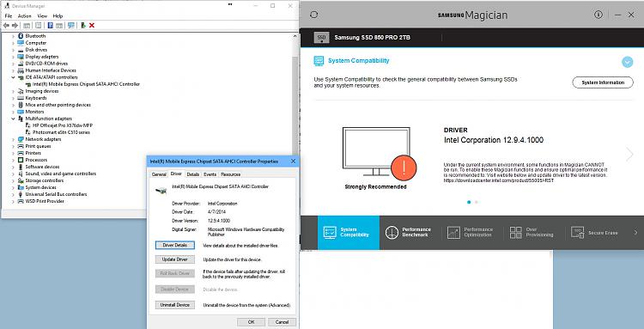Expand Universal Serial Bus controllers arrow
The height and width of the screenshot is (329, 644).
(x=13, y=194)
